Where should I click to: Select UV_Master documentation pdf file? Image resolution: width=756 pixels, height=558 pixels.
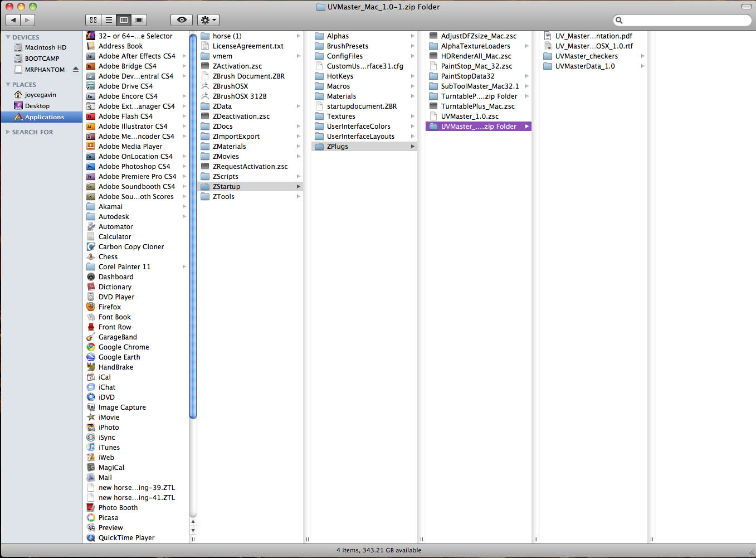(x=593, y=36)
